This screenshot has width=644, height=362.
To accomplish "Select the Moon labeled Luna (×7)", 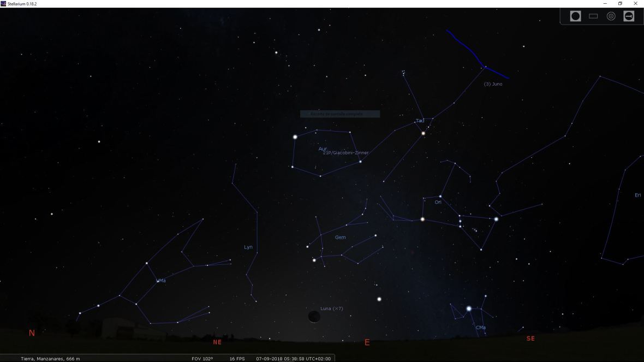I will (x=314, y=317).
